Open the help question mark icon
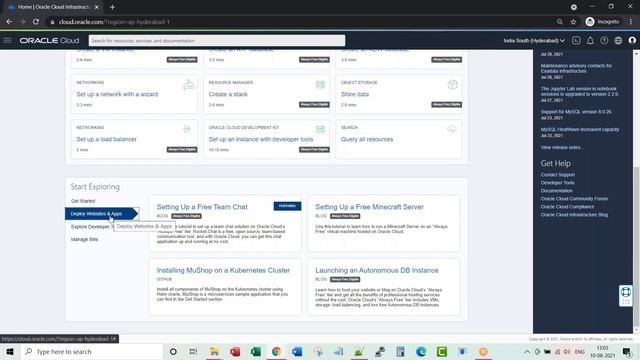This screenshot has height=360, width=640. (604, 40)
